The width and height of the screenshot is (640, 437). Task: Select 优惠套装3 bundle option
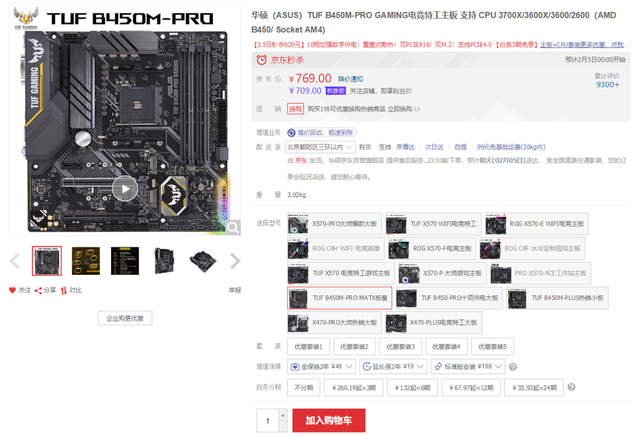[400, 347]
